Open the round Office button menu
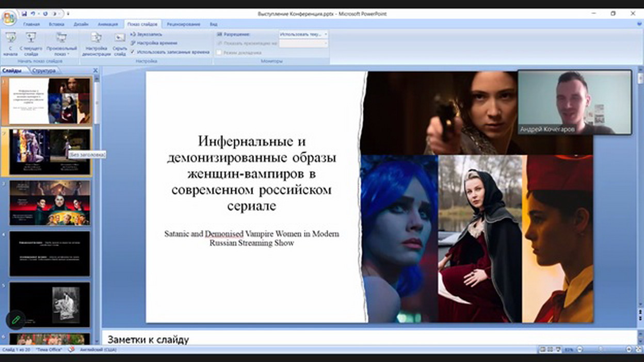644x362 pixels. point(9,18)
